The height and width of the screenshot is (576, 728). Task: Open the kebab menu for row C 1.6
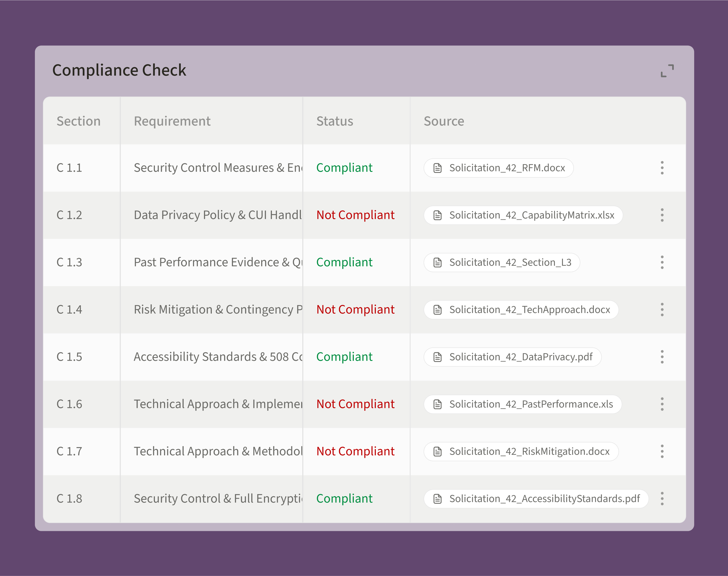662,404
